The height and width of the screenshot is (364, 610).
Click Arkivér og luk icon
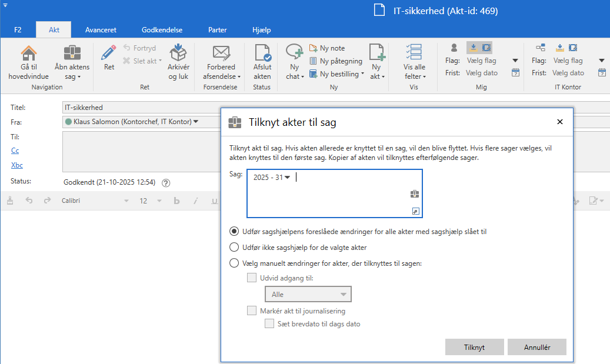[178, 53]
